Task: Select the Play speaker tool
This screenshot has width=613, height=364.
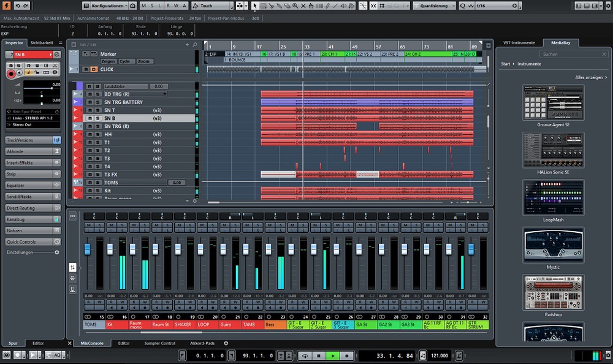Action: click(344, 6)
